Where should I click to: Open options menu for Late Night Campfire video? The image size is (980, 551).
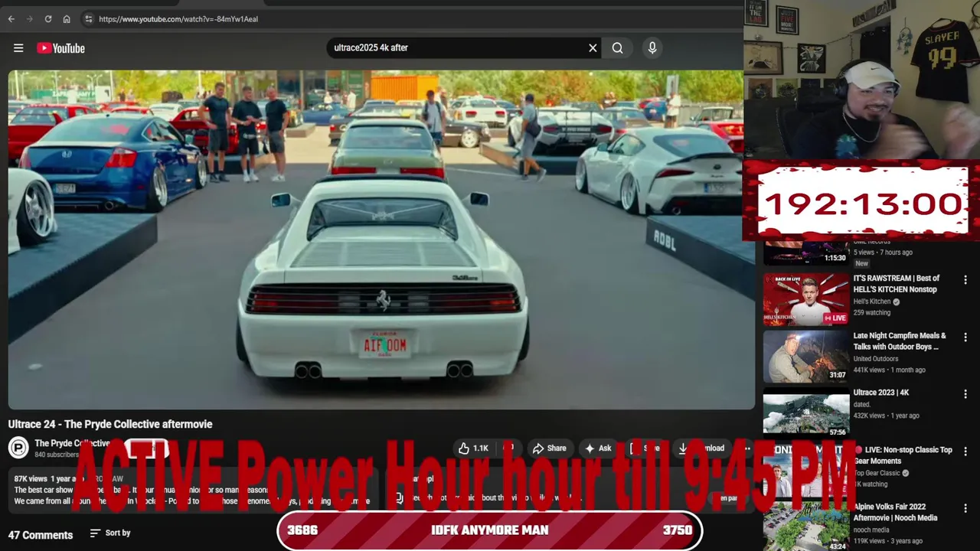(965, 337)
